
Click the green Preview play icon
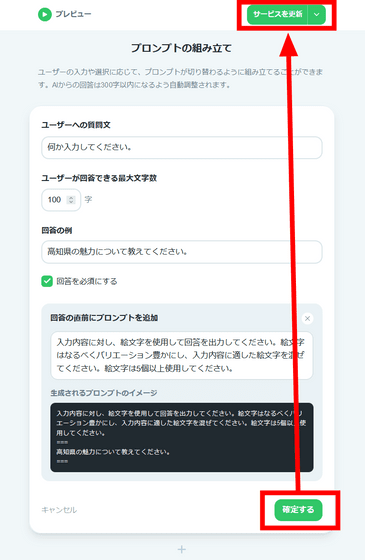click(45, 14)
